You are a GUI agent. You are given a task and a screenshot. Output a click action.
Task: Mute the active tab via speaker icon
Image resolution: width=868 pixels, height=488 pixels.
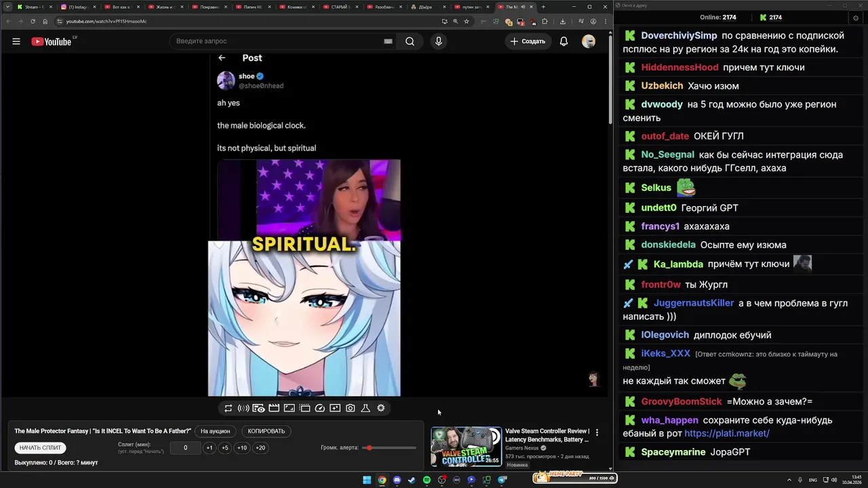tap(523, 7)
